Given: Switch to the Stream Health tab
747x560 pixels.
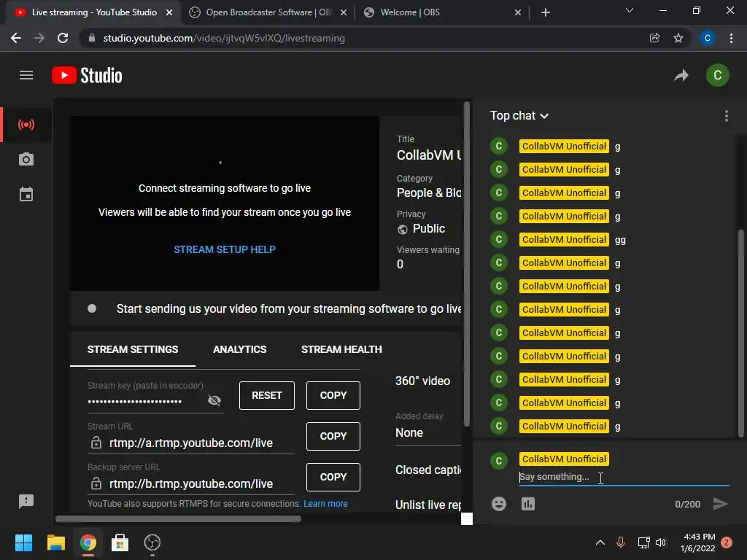Looking at the screenshot, I should tap(341, 349).
